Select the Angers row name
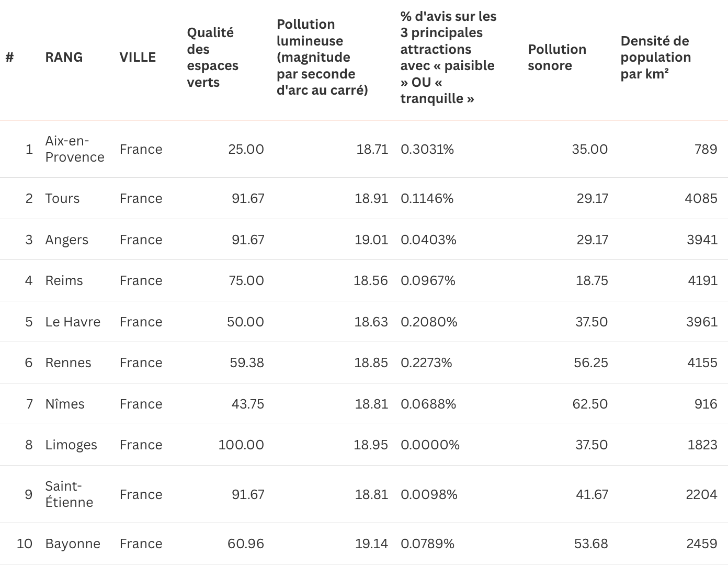 (x=66, y=240)
